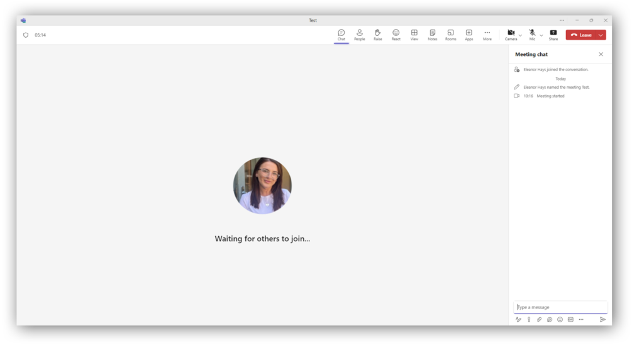Viewport: 644px width, 350px height.
Task: Show the People participant list
Action: click(359, 35)
